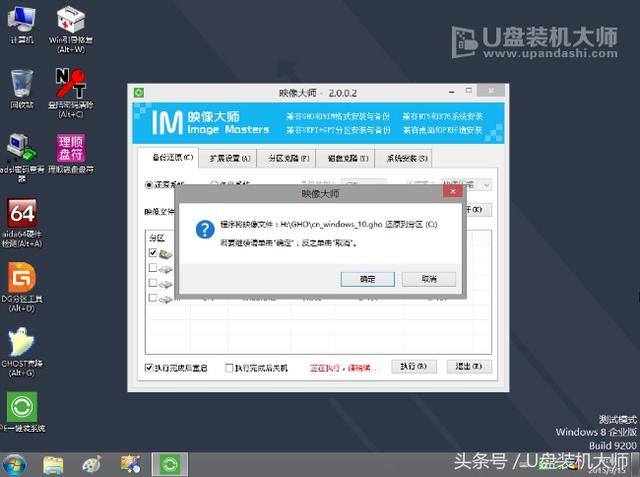This screenshot has height=477, width=640.
Task: Click the 分区 column header
Action: (x=157, y=238)
